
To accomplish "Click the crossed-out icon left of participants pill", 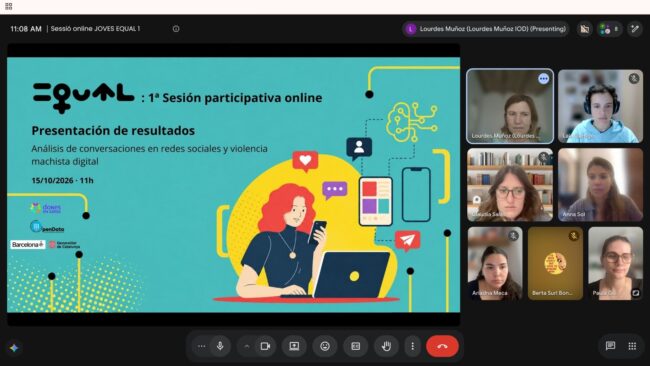I will pyautogui.click(x=585, y=29).
